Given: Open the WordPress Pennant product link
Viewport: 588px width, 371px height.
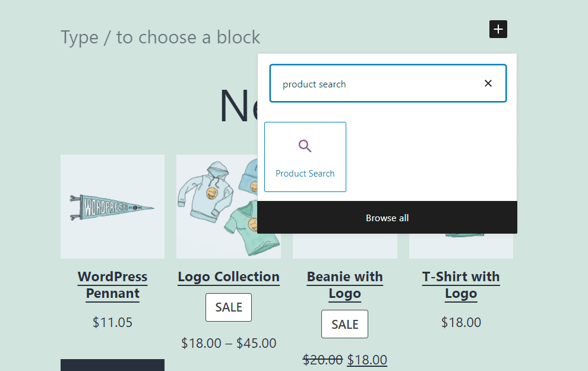Looking at the screenshot, I should pyautogui.click(x=112, y=285).
